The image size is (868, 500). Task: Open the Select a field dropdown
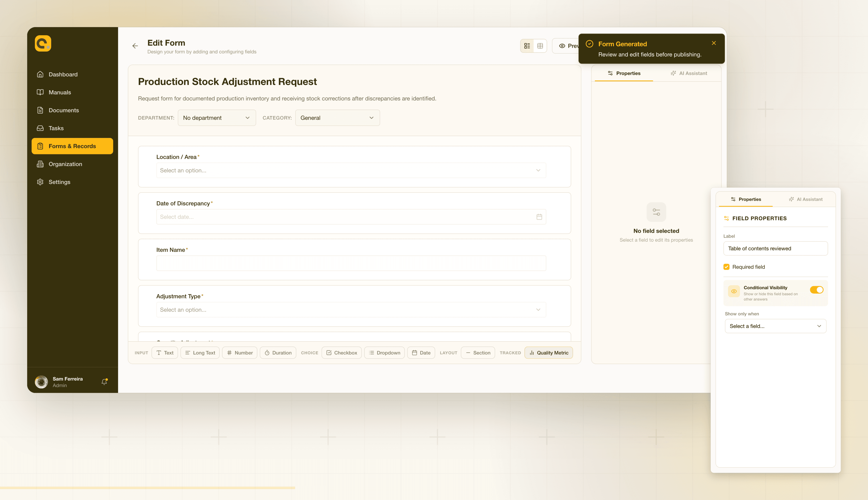[775, 326]
